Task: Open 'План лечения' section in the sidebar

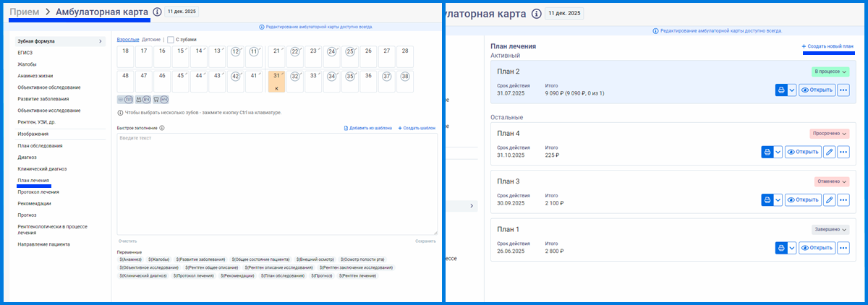Action: pyautogui.click(x=33, y=180)
